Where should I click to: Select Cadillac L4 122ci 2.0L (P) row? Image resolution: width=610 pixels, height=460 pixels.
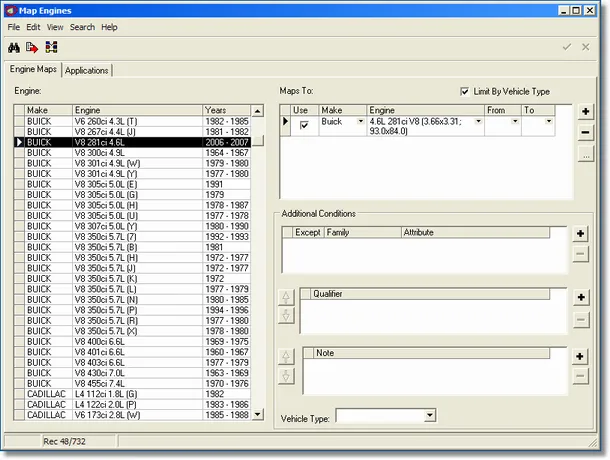tap(132, 405)
